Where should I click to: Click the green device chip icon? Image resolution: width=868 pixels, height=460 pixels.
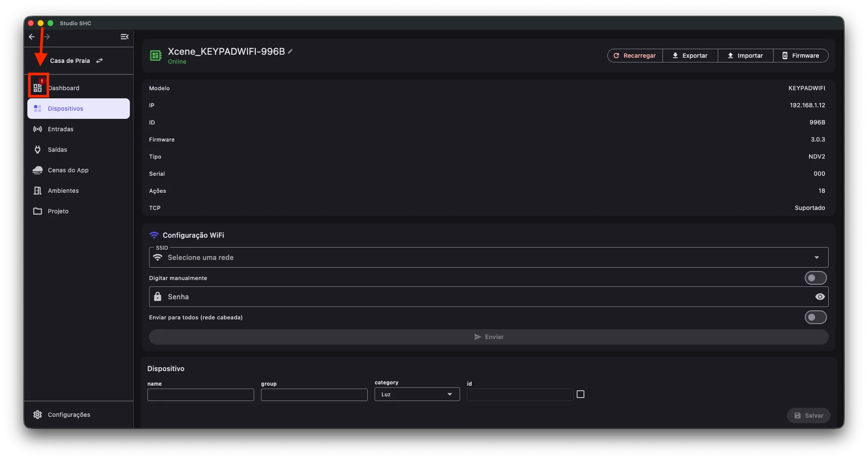(156, 56)
